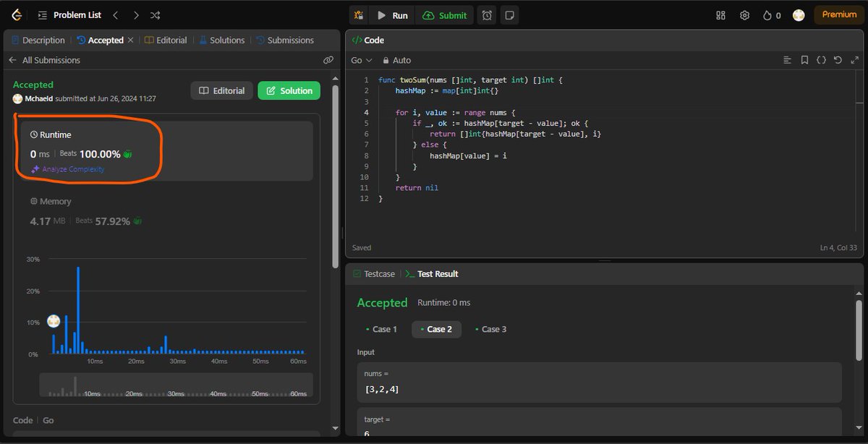This screenshot has width=868, height=444.
Task: Click the LeetCode logo icon
Action: (16, 14)
